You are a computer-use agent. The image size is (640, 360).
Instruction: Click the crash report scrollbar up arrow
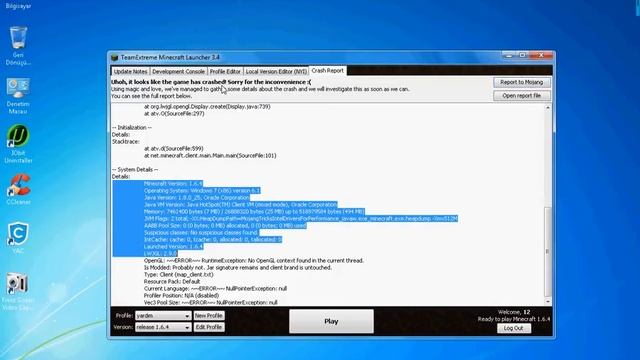548,108
